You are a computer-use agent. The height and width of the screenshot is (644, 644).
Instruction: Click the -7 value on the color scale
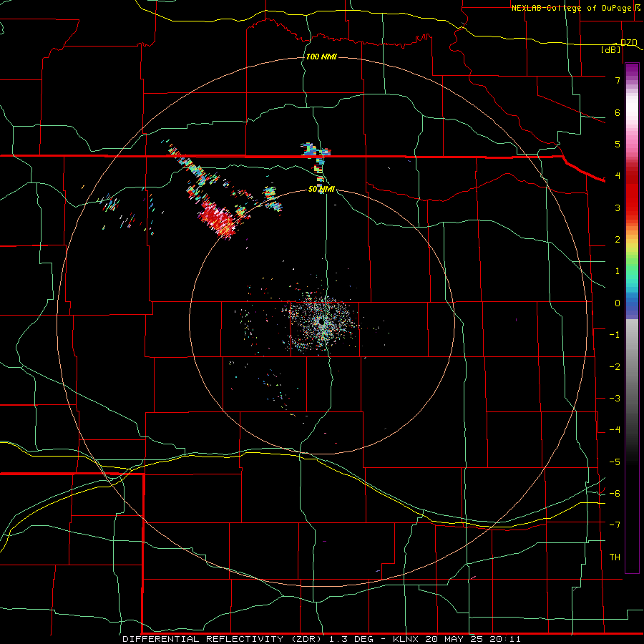pyautogui.click(x=615, y=525)
